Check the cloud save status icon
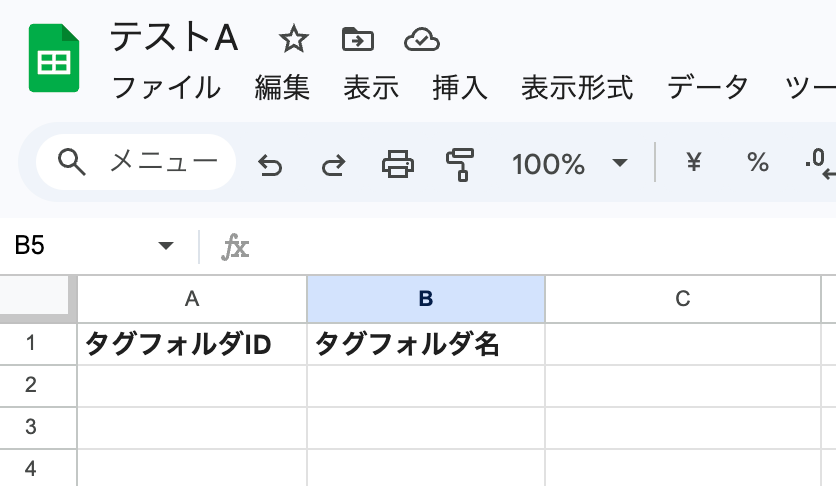This screenshot has width=836, height=486. (x=422, y=39)
